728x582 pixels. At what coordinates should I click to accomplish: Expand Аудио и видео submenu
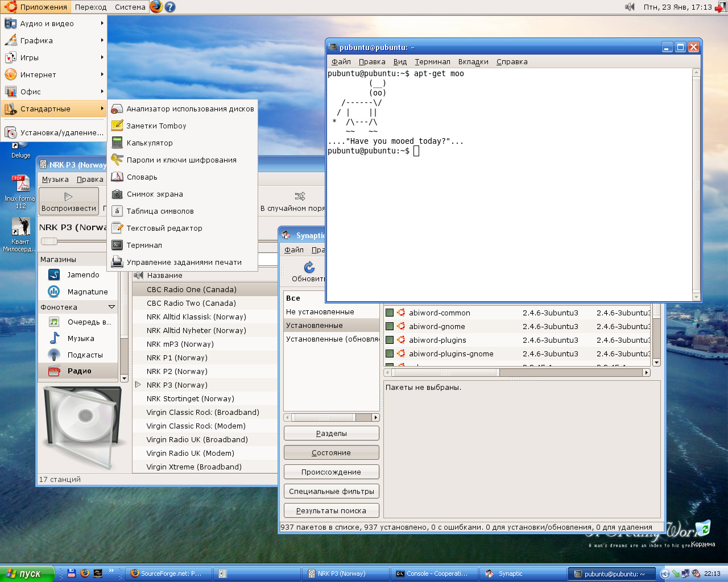pyautogui.click(x=53, y=23)
